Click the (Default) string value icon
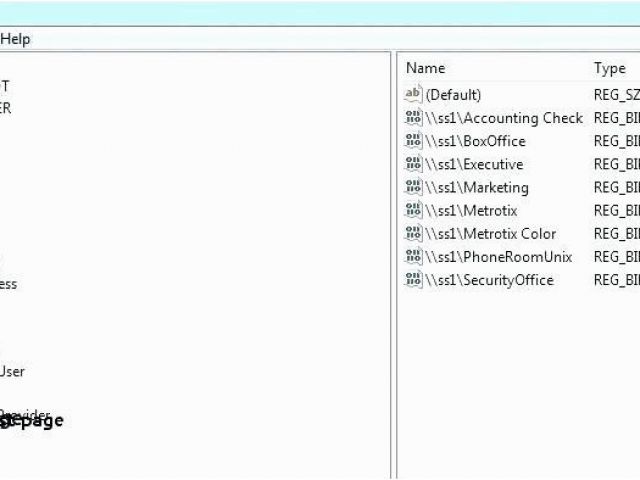 pyautogui.click(x=413, y=95)
